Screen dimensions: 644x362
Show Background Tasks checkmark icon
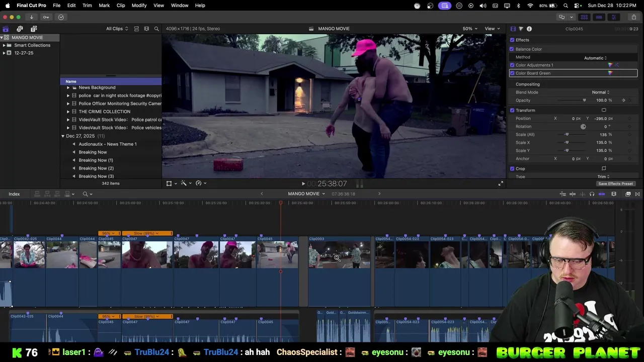[61, 17]
